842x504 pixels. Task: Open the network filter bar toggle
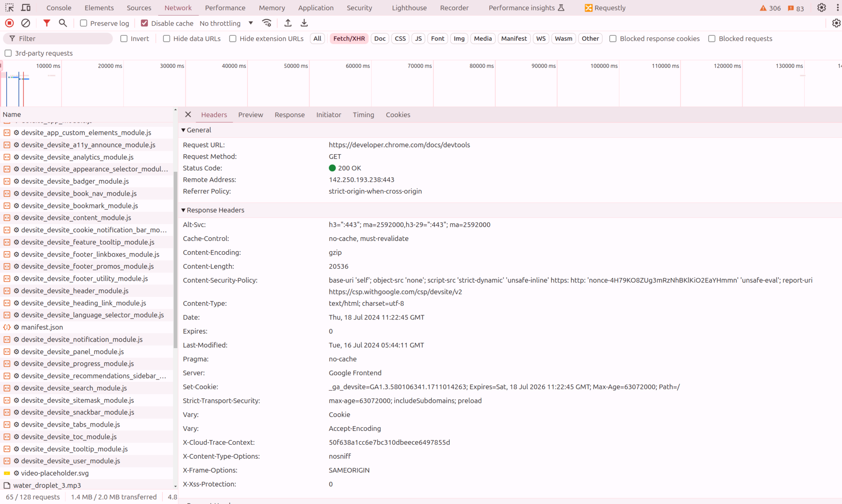tap(46, 23)
